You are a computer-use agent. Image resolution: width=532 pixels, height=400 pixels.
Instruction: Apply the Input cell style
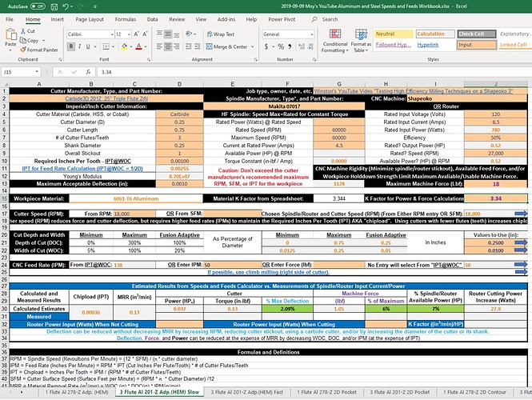coord(476,45)
